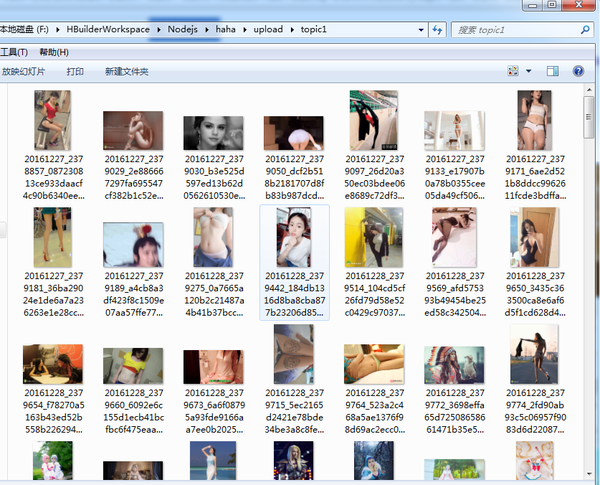This screenshot has height=485, width=600.
Task: Select haha in the breadcrumb path
Action: click(x=225, y=29)
